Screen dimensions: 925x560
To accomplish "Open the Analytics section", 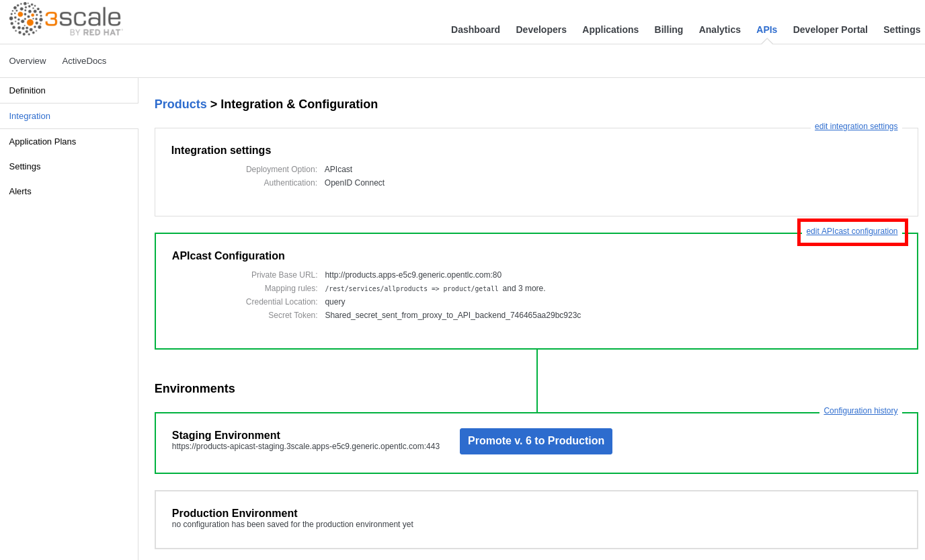I will point(719,30).
